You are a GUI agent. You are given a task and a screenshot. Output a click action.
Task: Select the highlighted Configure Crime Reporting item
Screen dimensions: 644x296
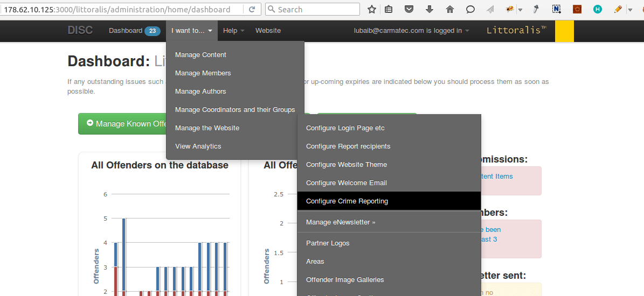389,201
